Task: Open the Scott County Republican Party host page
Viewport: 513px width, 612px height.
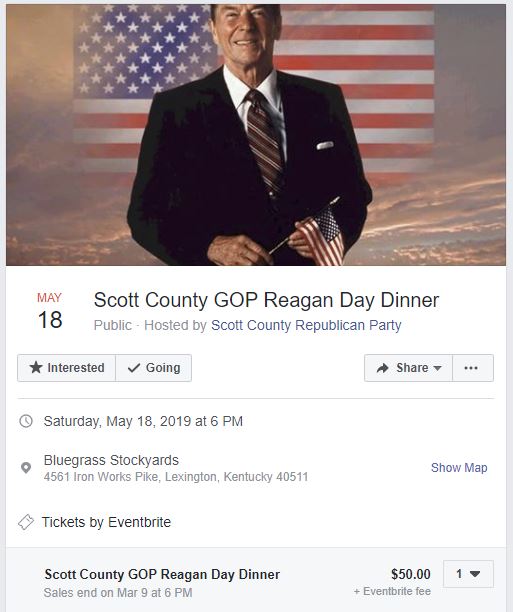Action: click(306, 325)
